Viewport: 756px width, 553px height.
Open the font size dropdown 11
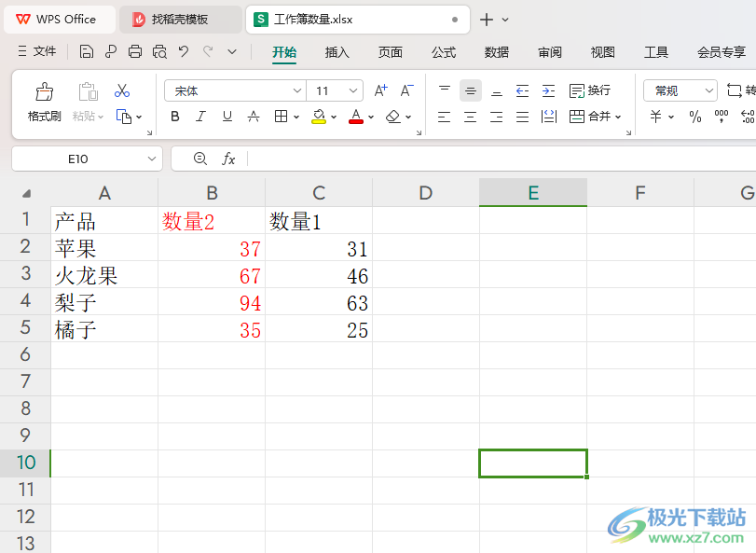[353, 90]
